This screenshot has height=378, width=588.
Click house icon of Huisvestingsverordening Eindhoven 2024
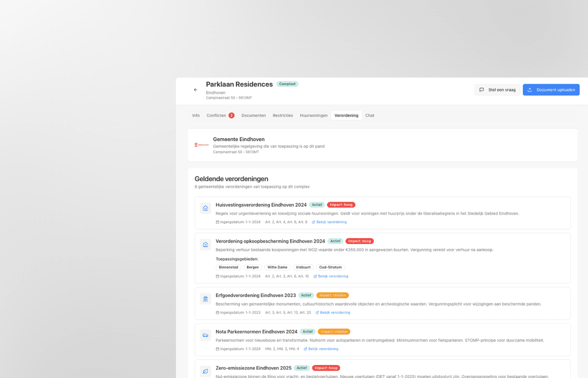pyautogui.click(x=205, y=208)
